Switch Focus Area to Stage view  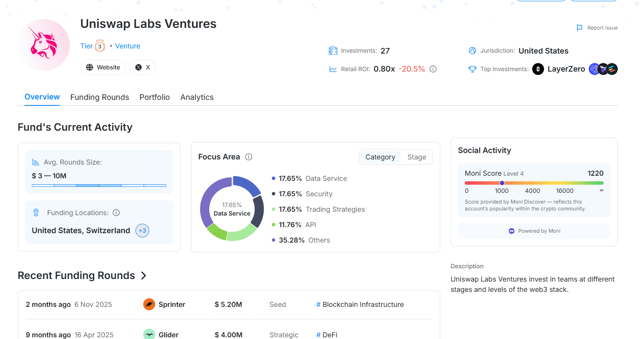416,157
